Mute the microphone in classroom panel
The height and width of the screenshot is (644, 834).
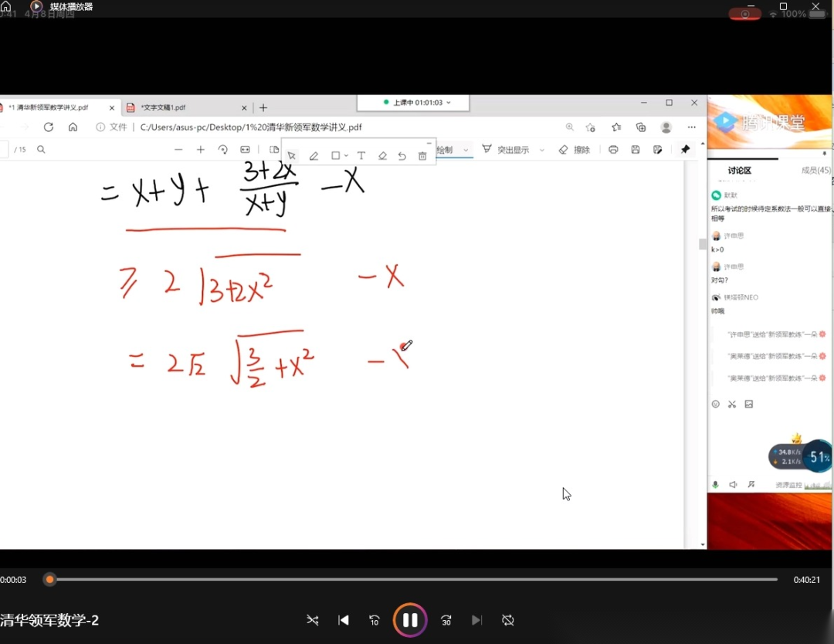(715, 485)
